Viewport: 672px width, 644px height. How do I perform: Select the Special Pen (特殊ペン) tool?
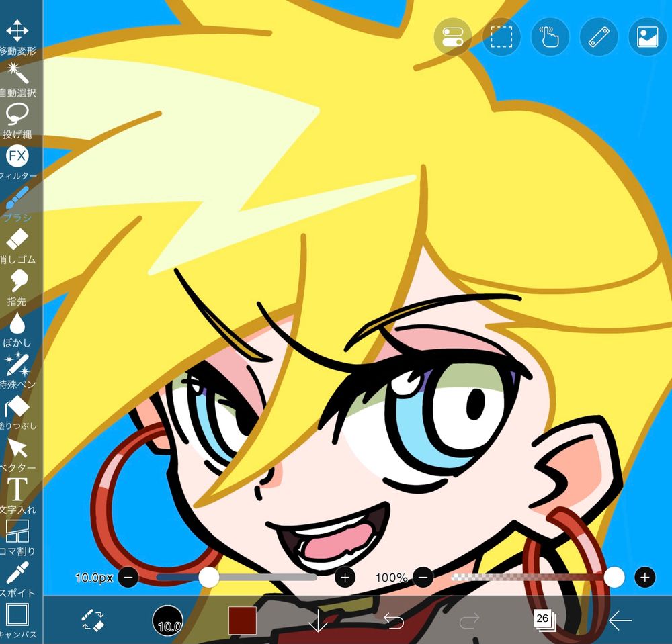pyautogui.click(x=17, y=371)
